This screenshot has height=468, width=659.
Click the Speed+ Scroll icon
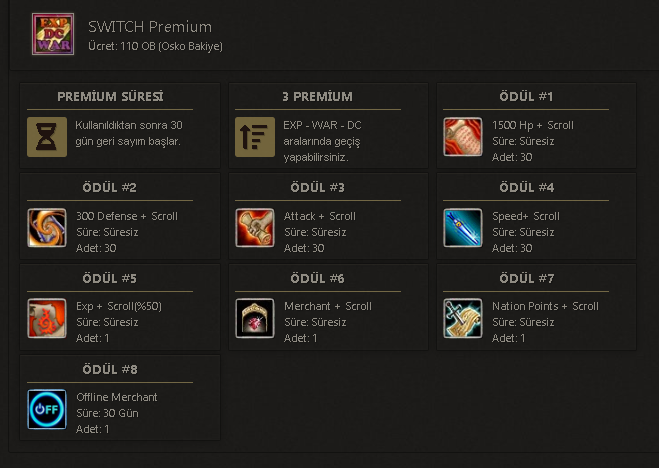pyautogui.click(x=464, y=228)
